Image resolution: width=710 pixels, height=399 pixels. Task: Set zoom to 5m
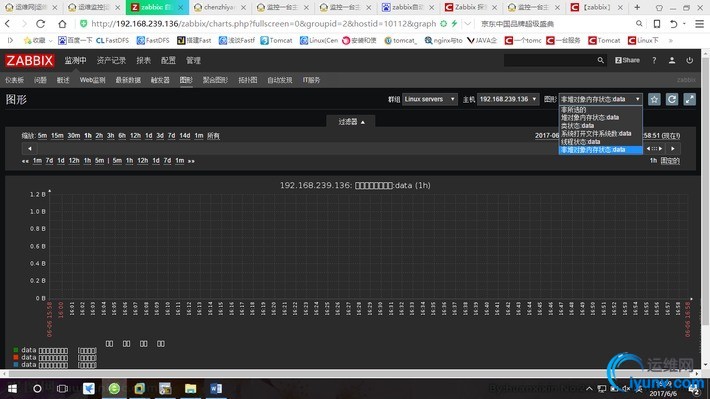(43, 136)
